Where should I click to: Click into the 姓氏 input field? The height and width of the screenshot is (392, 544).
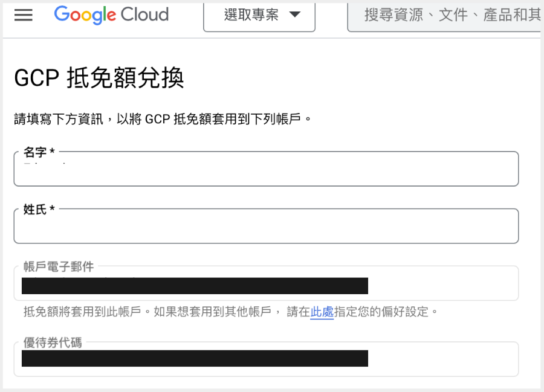point(266,228)
